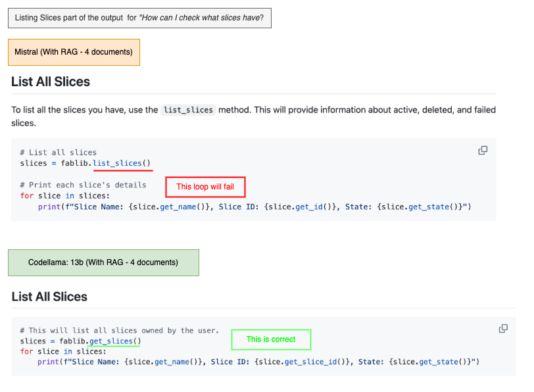Click the orange Mistral (With RAG) label
The image size is (534, 392).
point(74,52)
